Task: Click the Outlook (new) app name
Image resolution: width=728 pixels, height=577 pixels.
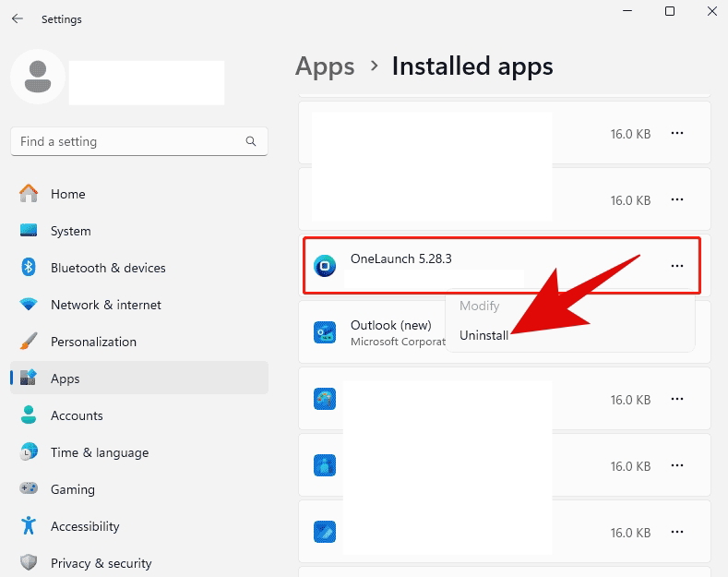Action: (391, 325)
